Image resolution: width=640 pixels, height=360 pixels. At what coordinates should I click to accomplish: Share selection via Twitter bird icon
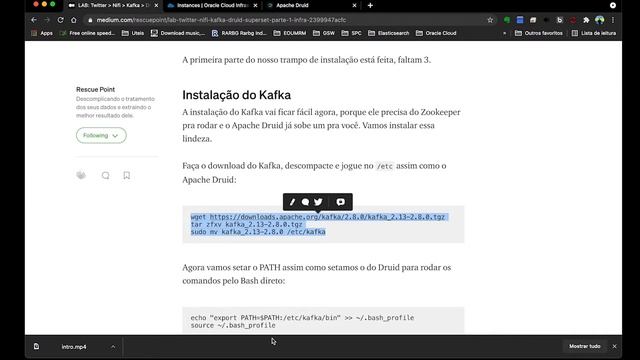(x=318, y=202)
